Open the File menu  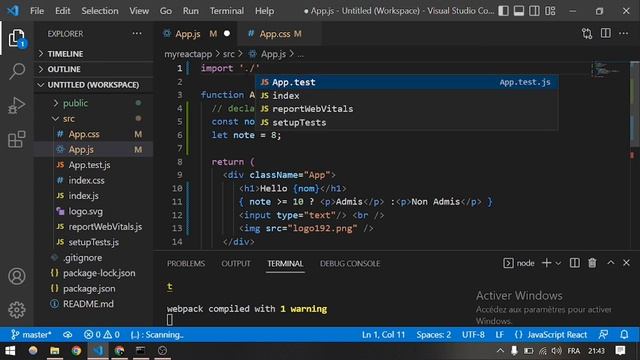coord(37,11)
